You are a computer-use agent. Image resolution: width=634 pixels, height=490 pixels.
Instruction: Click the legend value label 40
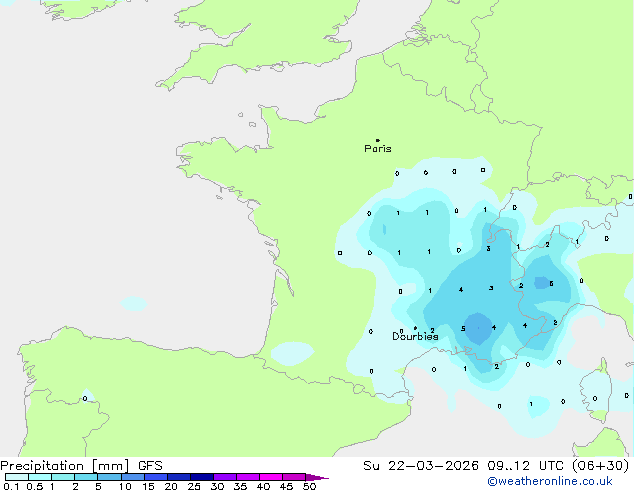(x=263, y=486)
